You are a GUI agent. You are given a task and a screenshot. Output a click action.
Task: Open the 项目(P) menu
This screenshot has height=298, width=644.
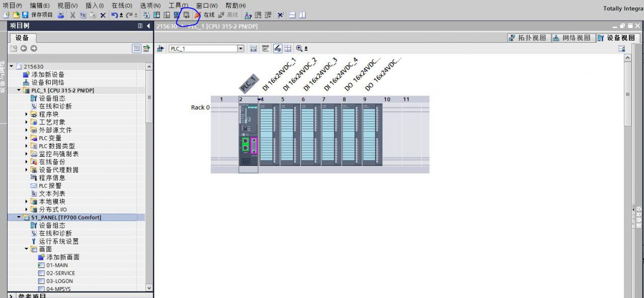coord(13,5)
